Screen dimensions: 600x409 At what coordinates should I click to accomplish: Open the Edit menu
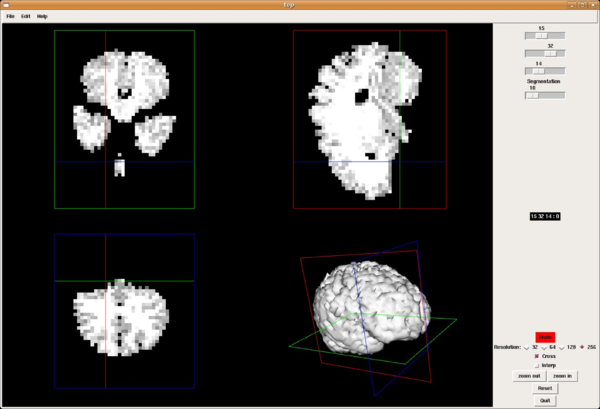[x=25, y=17]
